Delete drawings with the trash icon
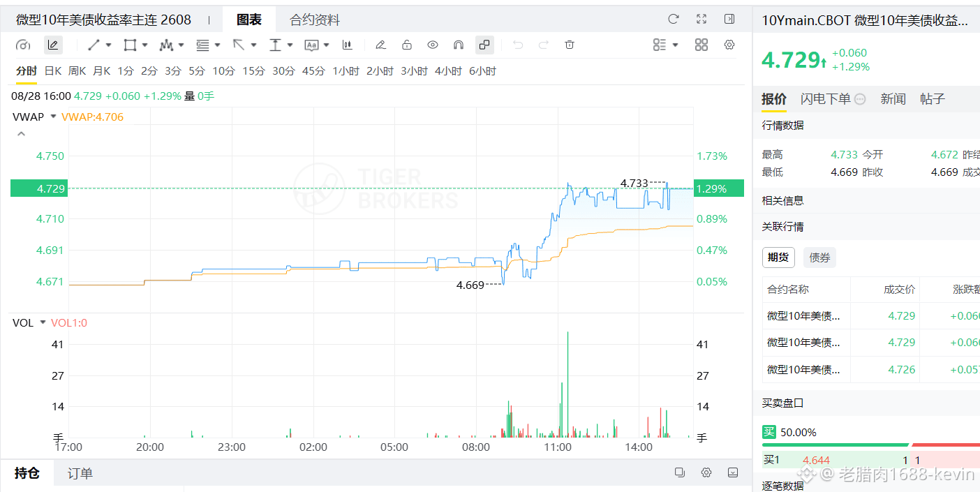The height and width of the screenshot is (492, 980). [x=570, y=45]
